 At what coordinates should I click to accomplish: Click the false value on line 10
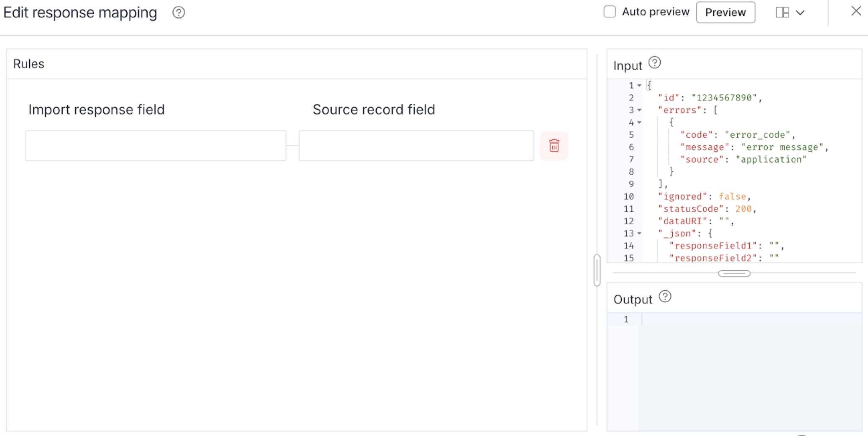[x=733, y=197]
